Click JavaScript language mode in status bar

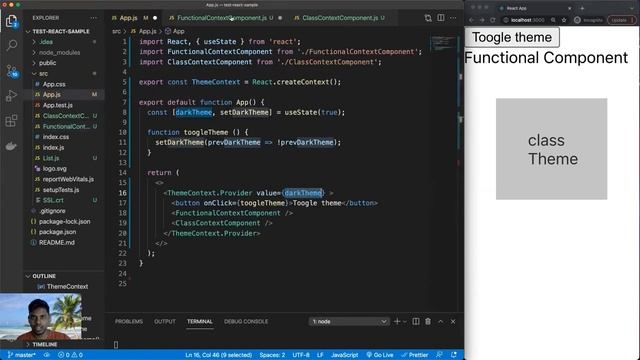tap(344, 355)
